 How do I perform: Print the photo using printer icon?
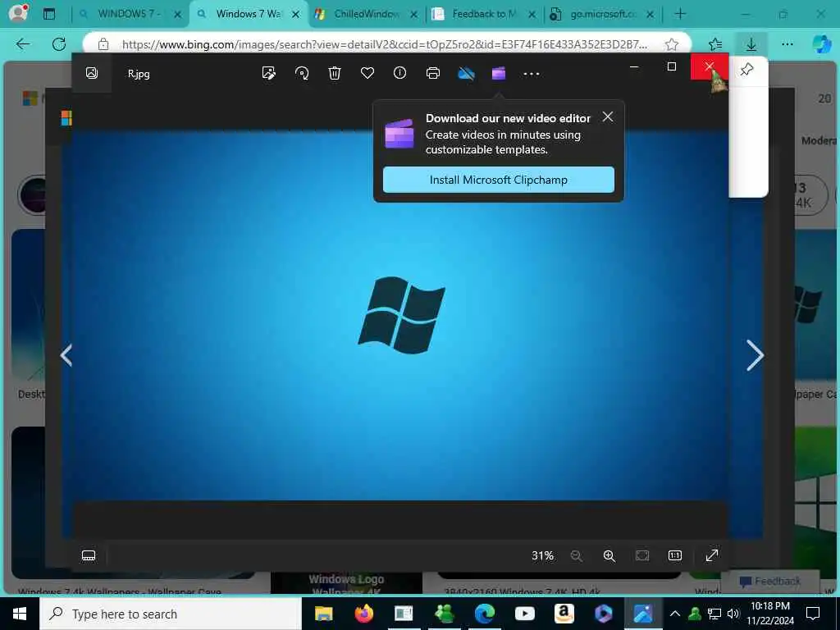433,73
